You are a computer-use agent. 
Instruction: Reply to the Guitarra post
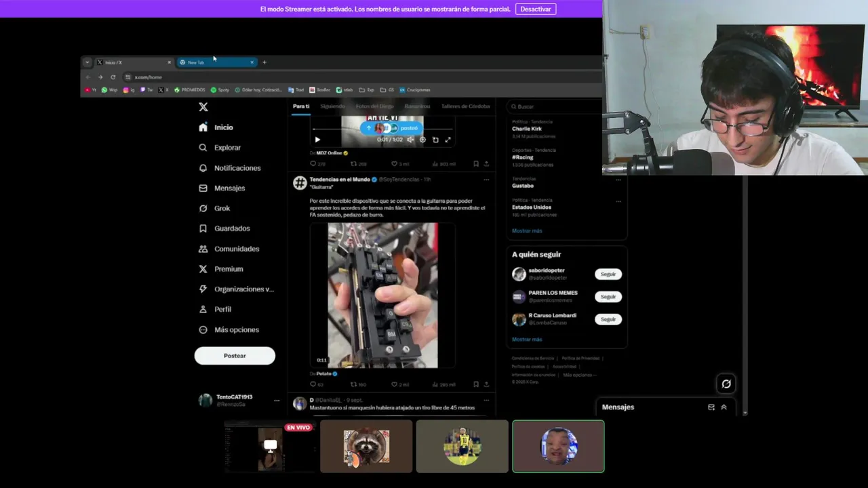pos(317,384)
